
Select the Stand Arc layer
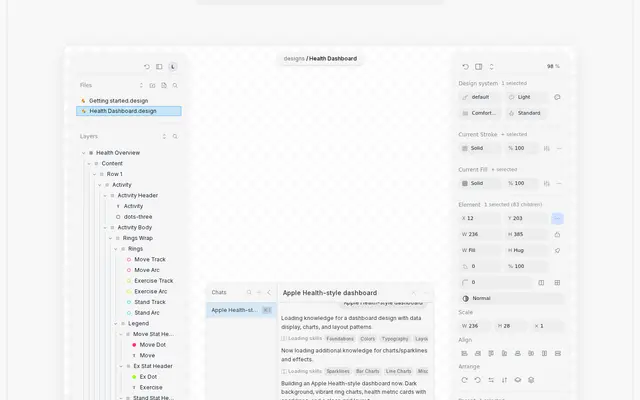(147, 313)
